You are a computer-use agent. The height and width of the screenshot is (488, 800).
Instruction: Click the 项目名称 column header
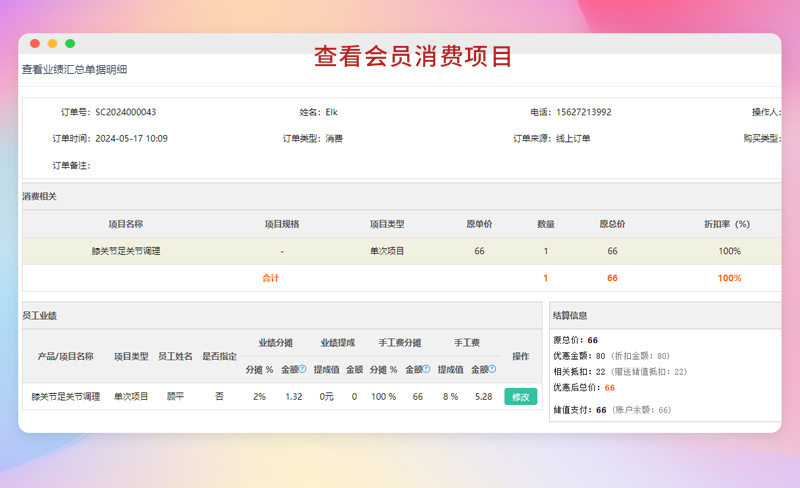point(126,224)
